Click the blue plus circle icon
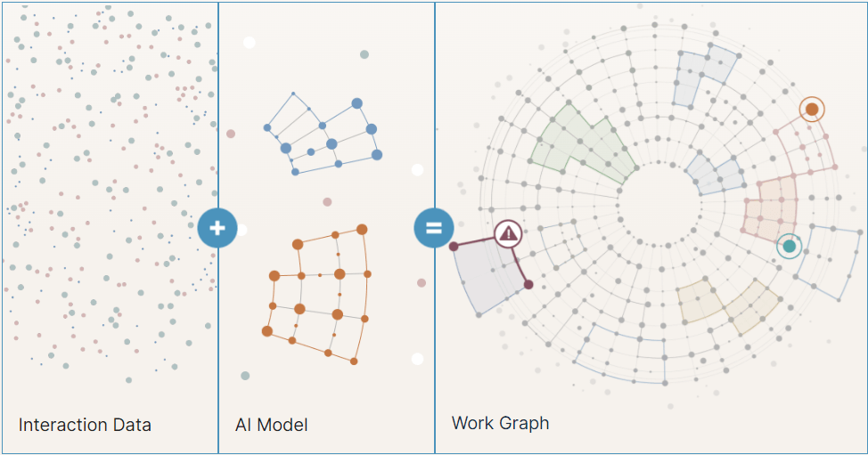The image size is (868, 455). click(217, 228)
